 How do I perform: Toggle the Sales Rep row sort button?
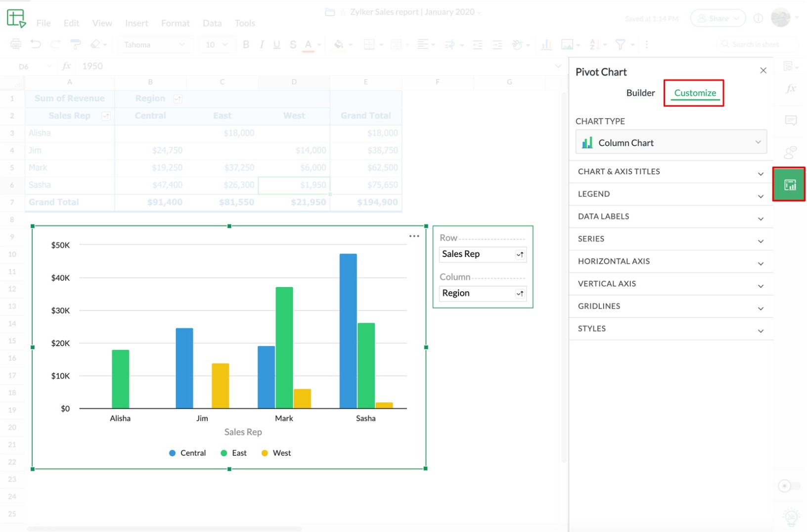click(520, 255)
